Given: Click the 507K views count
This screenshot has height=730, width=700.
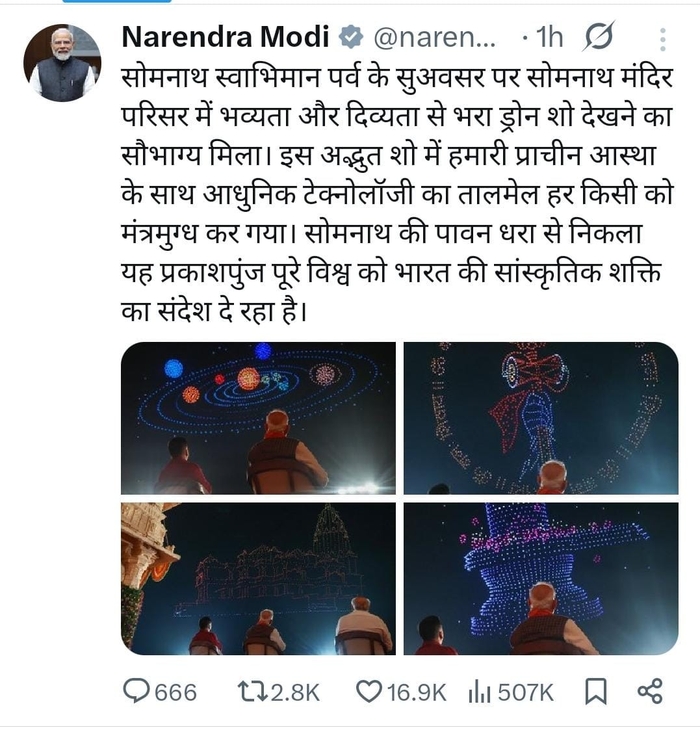Looking at the screenshot, I should click(x=526, y=692).
